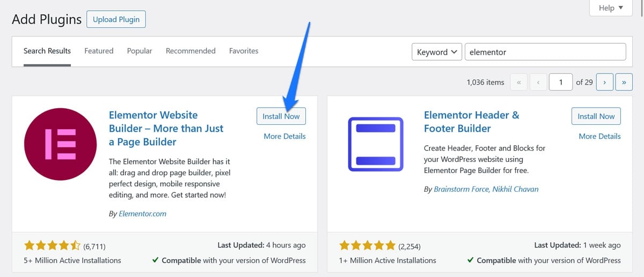The height and width of the screenshot is (277, 644).
Task: Click the first page arrow button
Action: (518, 82)
